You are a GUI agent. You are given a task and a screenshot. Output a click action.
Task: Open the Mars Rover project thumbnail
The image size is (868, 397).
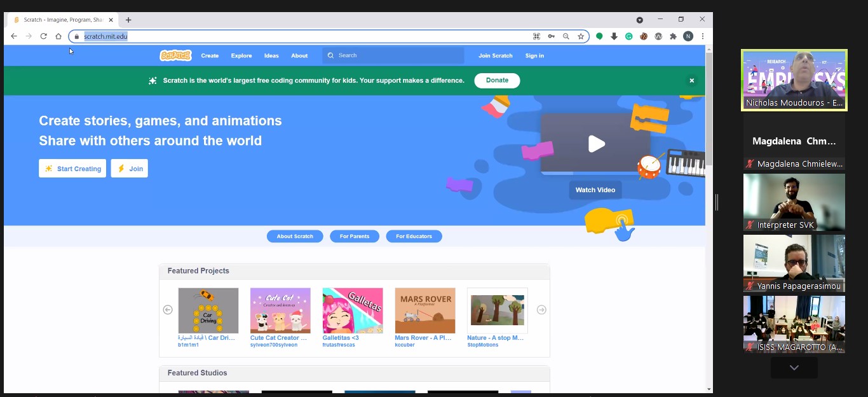point(425,310)
